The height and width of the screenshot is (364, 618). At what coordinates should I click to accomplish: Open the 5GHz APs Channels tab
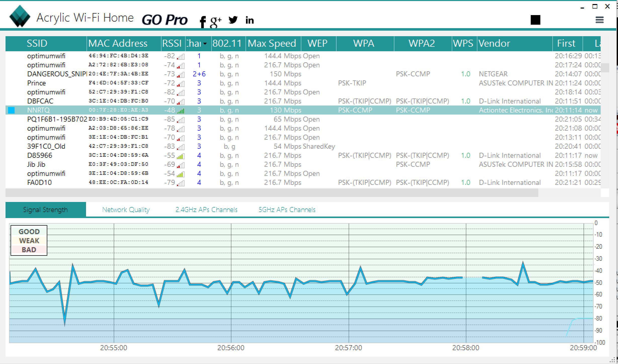pyautogui.click(x=287, y=210)
